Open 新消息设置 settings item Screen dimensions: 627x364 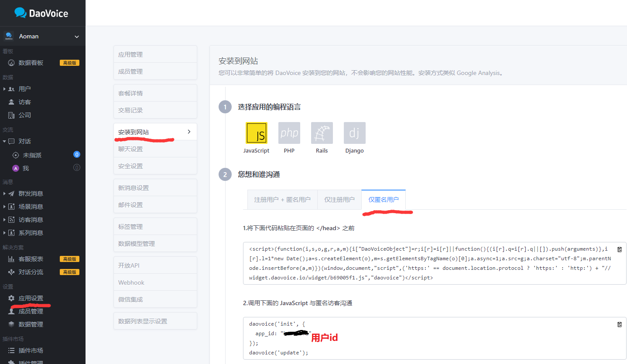click(155, 188)
